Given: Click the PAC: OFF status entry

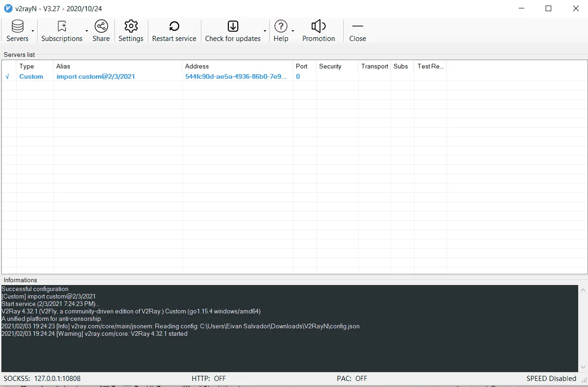Looking at the screenshot, I should point(352,379).
